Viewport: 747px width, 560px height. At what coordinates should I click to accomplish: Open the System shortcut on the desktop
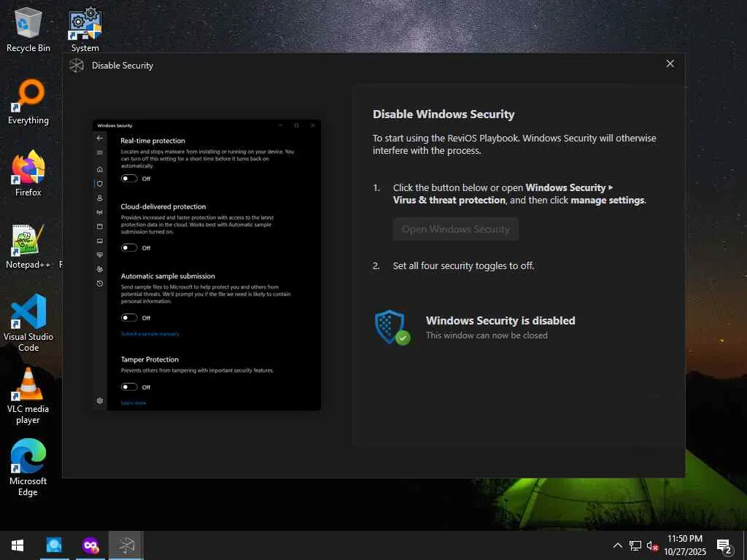coord(85,29)
